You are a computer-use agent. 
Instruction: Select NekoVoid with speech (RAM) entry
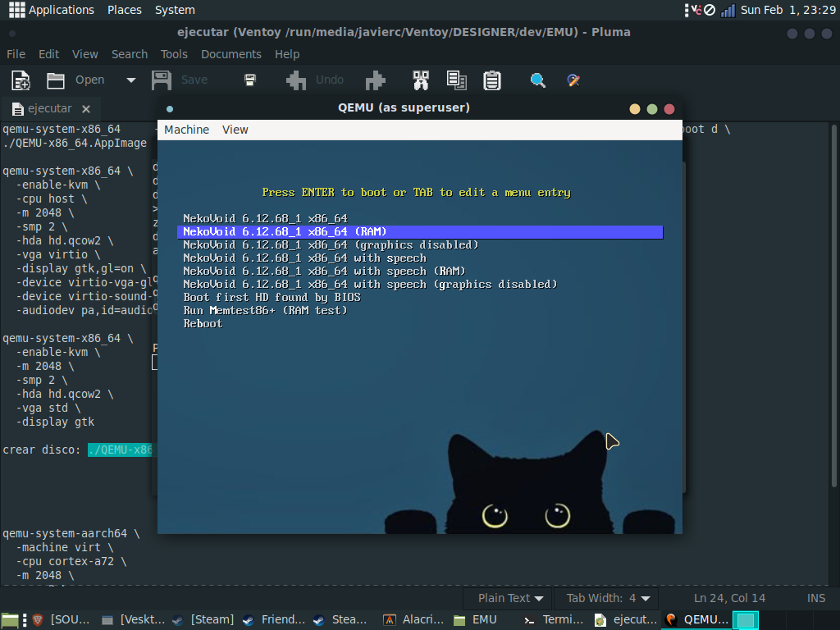click(324, 271)
